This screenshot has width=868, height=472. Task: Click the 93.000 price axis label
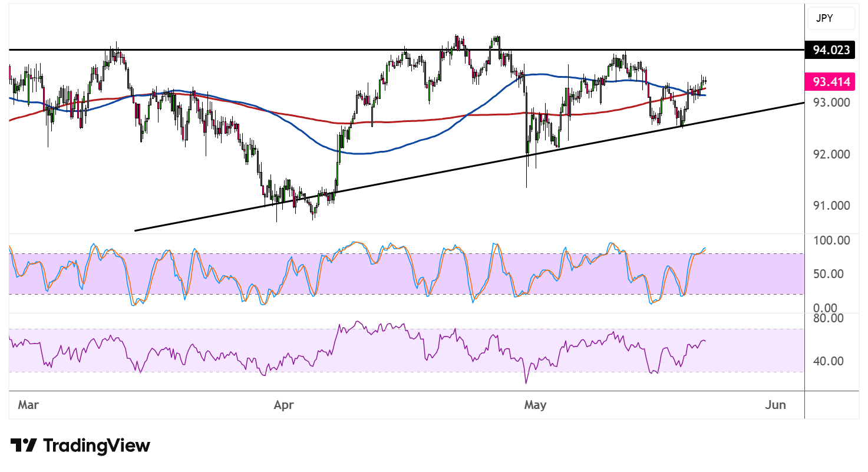pyautogui.click(x=831, y=103)
